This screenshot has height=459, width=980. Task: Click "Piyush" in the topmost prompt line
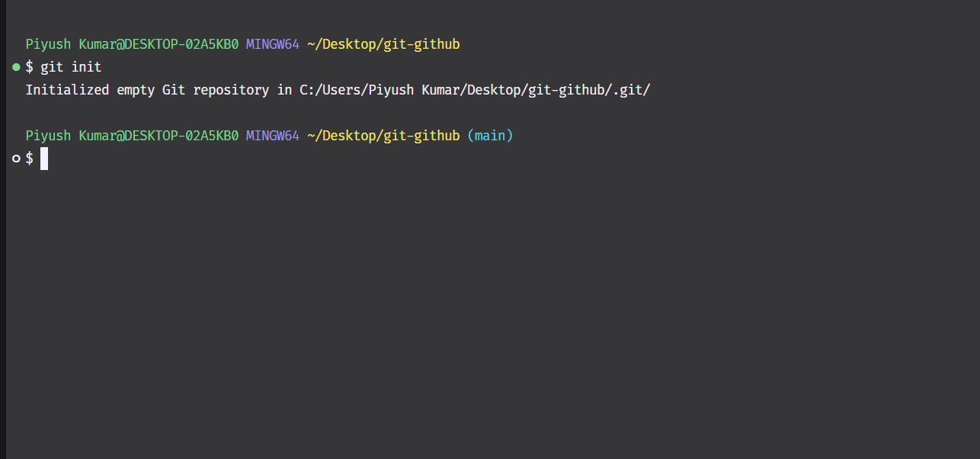tap(49, 44)
